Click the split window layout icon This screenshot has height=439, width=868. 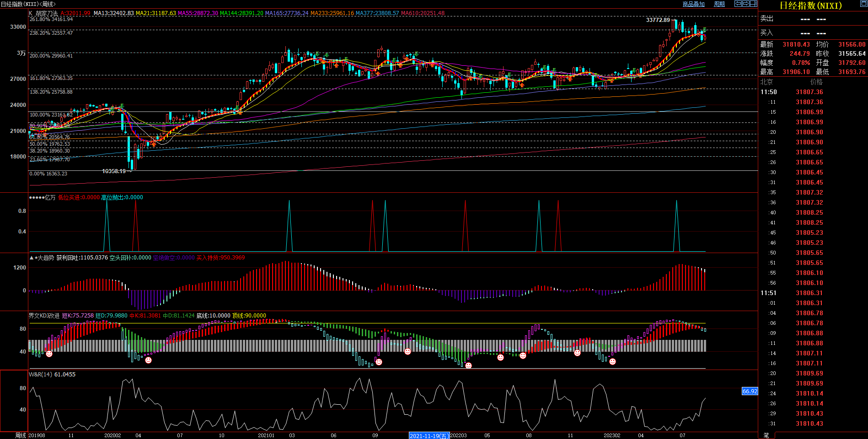pos(753,4)
